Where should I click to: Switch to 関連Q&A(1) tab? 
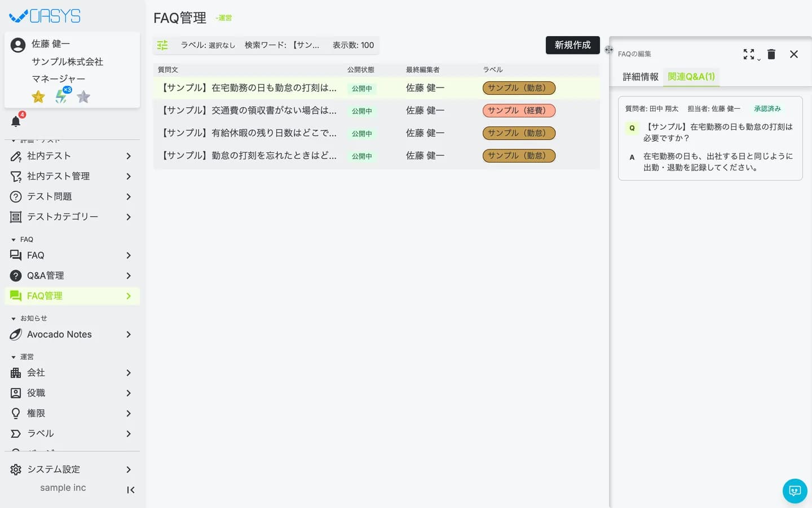click(691, 77)
